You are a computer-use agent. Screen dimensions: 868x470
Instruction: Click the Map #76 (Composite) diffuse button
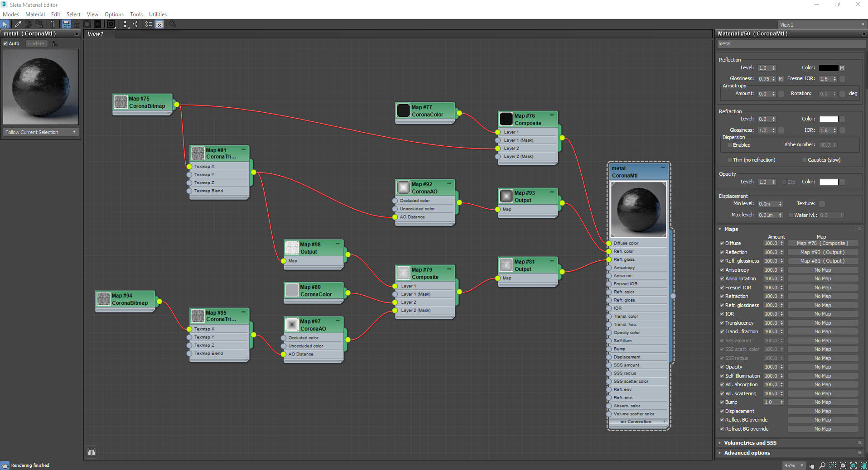coord(822,244)
